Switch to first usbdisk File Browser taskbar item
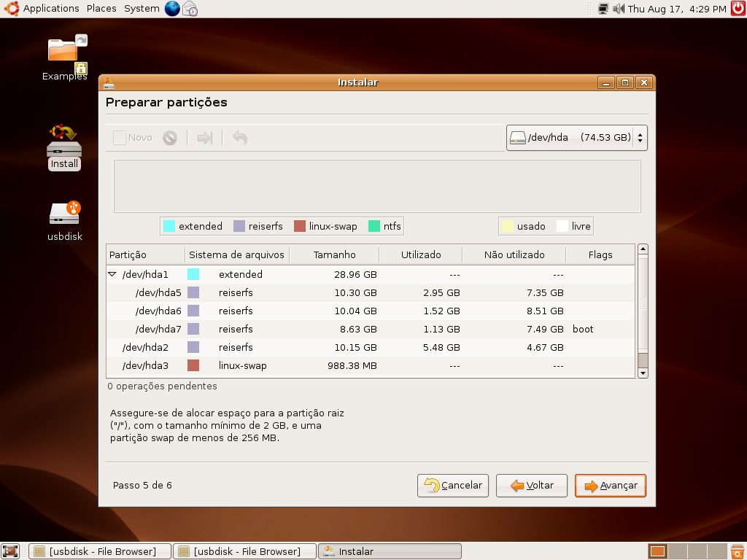747x560 pixels. click(99, 551)
